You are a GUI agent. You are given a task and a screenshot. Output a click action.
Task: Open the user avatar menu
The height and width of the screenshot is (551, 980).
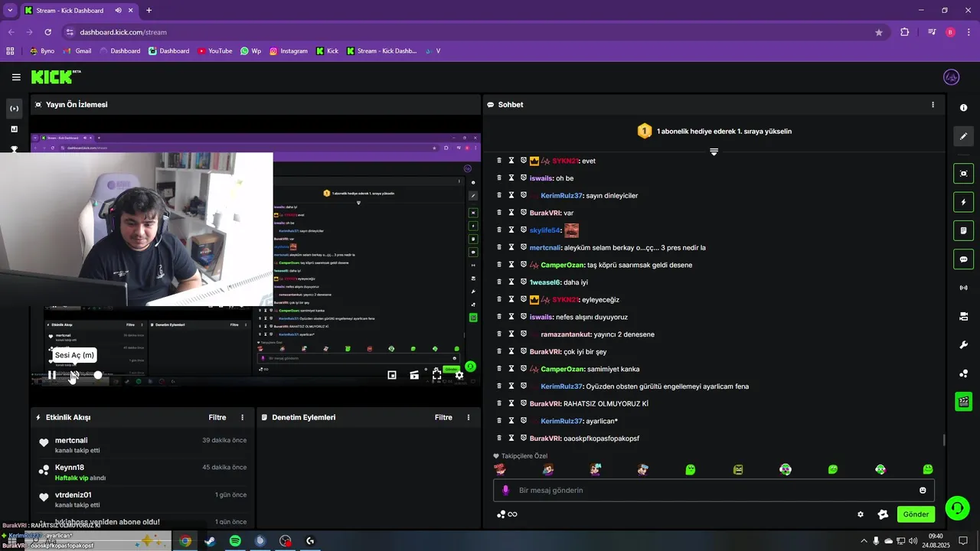951,77
